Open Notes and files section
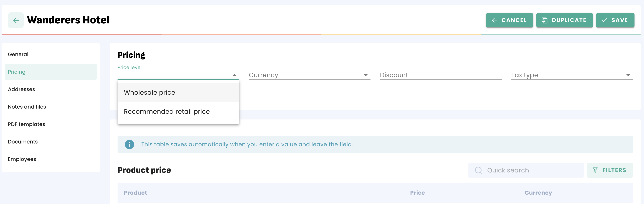644x204 pixels. coord(27,107)
